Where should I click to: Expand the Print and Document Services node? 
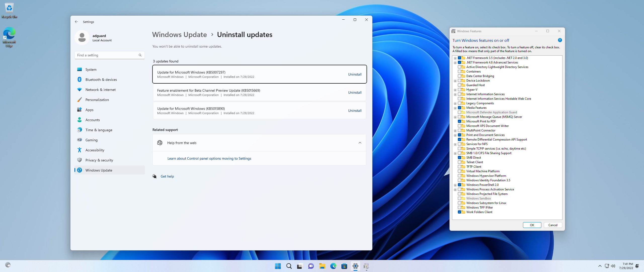click(x=455, y=135)
